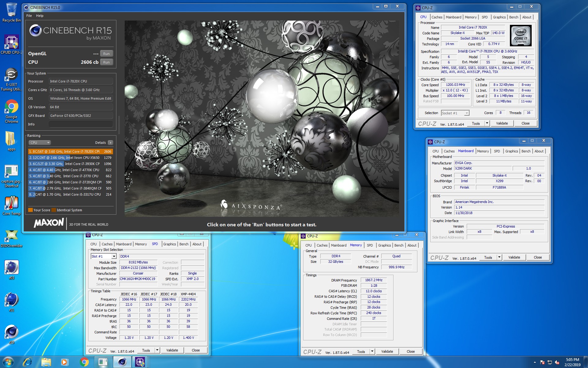Open the Socket #1 selection dropdown
588x368 pixels.
[455, 113]
